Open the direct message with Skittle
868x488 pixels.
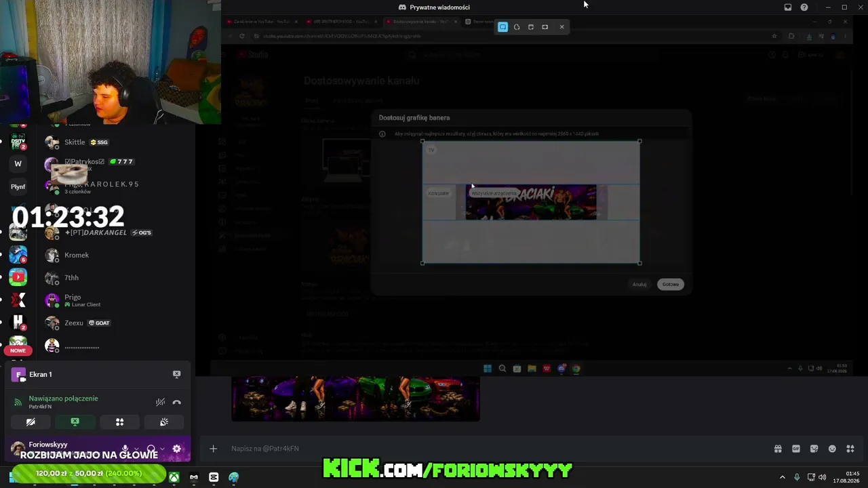[115, 142]
